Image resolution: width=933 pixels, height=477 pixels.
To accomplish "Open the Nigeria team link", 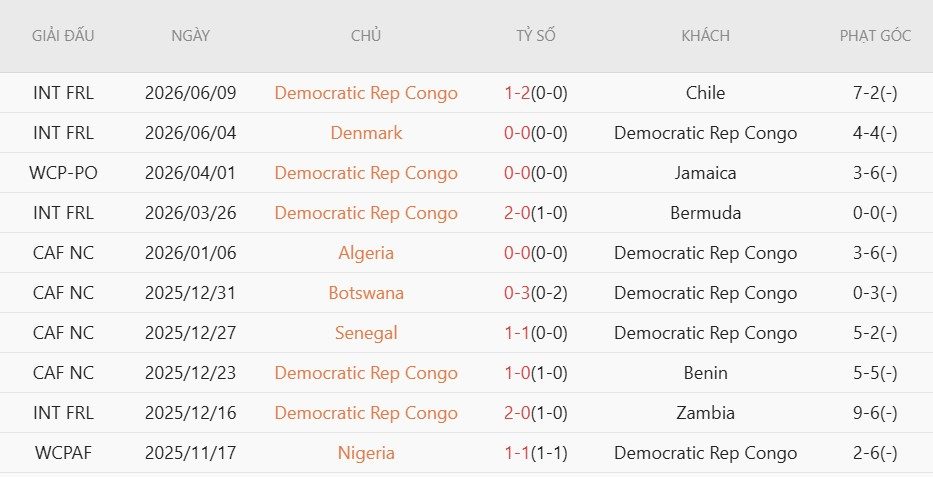I will (366, 453).
